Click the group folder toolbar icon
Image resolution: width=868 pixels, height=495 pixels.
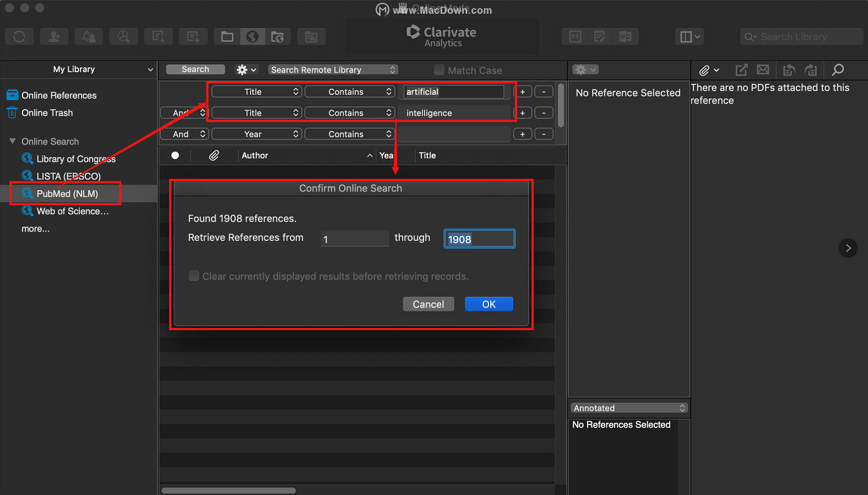click(x=311, y=36)
